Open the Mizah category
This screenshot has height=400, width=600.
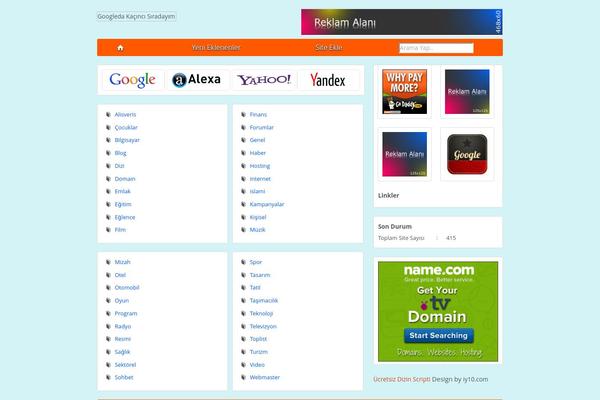click(x=122, y=262)
